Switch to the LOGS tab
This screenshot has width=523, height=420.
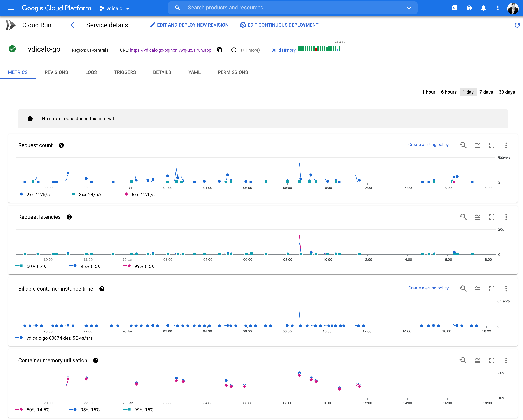[91, 72]
